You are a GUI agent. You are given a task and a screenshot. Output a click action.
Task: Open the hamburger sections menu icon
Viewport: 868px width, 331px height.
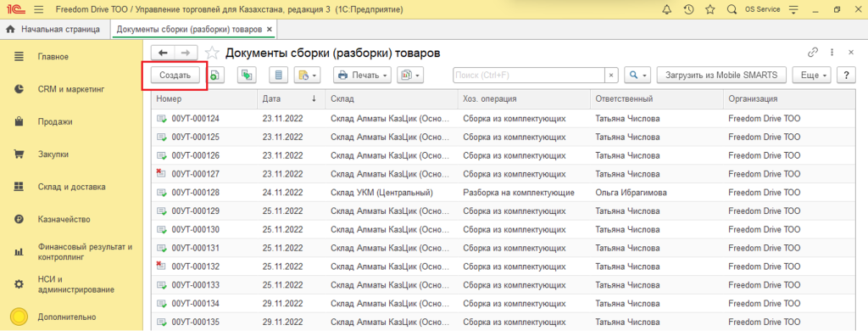coord(38,9)
